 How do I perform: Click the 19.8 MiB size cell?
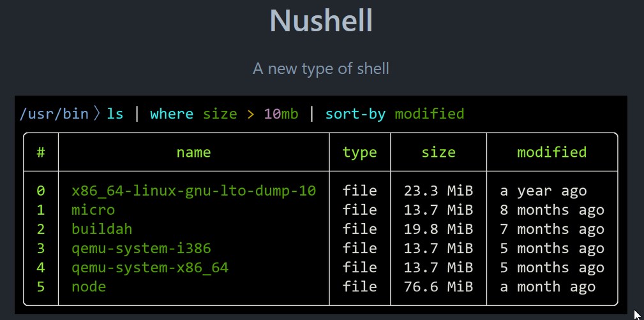click(x=438, y=229)
